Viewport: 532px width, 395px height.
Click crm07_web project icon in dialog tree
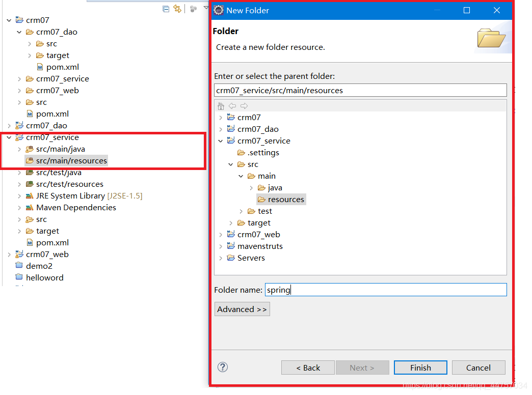point(231,234)
